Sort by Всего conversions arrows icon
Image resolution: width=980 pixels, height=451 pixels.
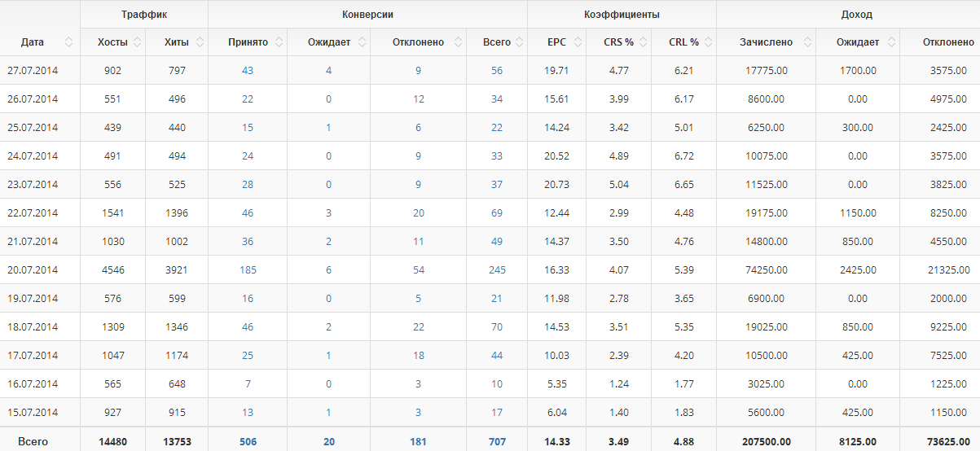[x=519, y=42]
